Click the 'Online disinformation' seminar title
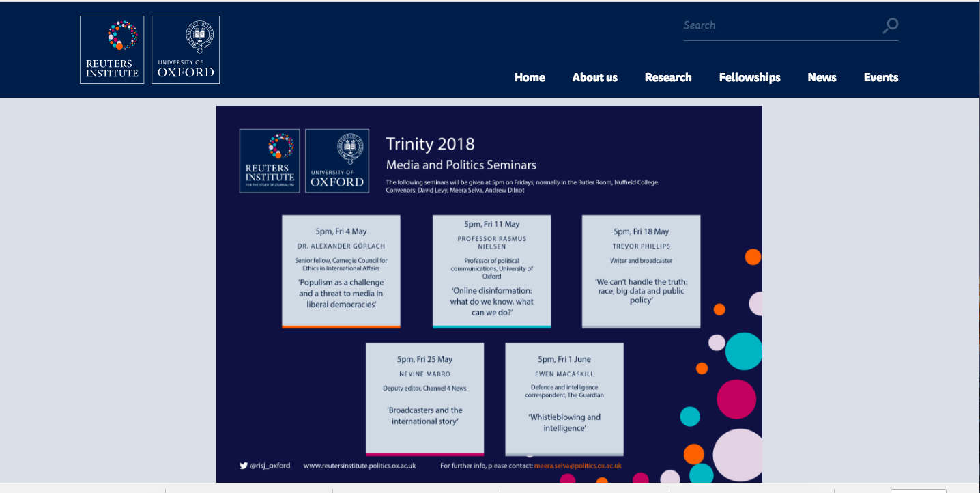The image size is (980, 493). 492,301
